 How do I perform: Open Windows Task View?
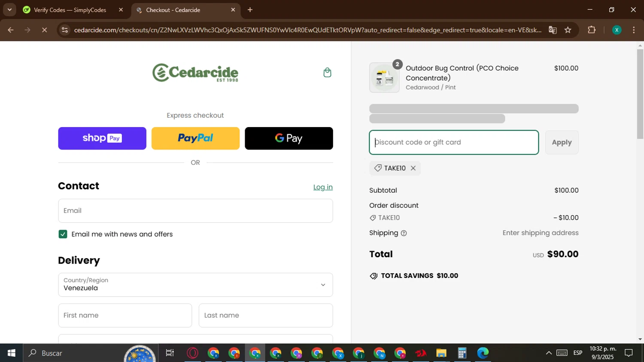click(x=170, y=353)
